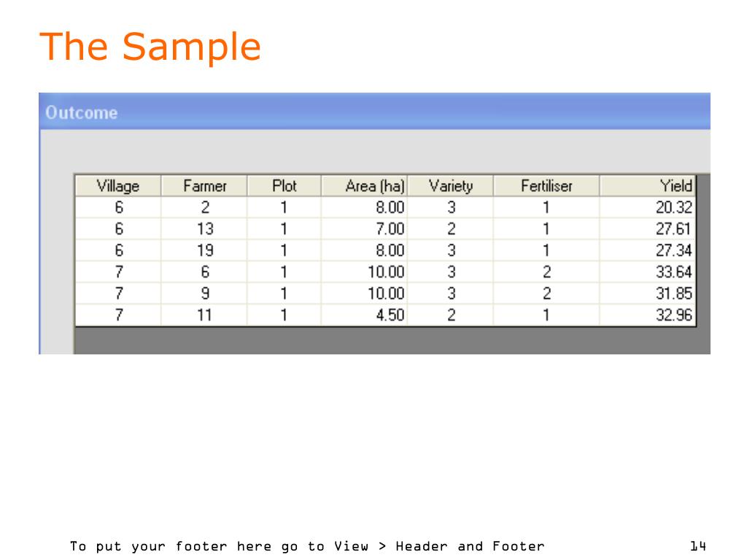Select the Plot column header
The height and width of the screenshot is (560, 747).
click(285, 186)
